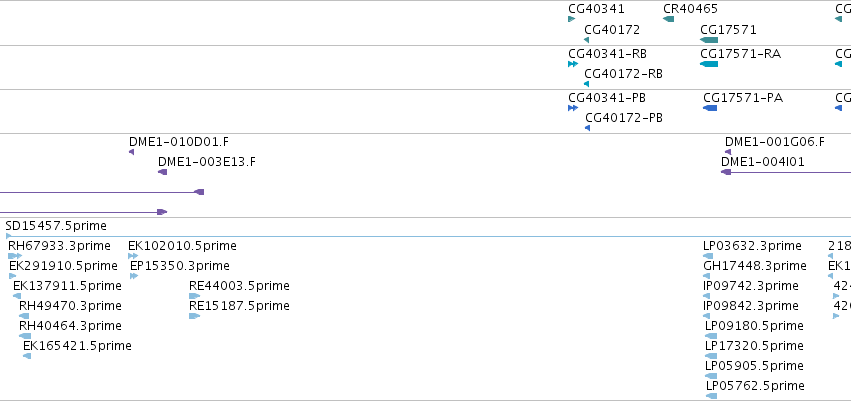Open the RH67933.3prime EST label
This screenshot has width=851, height=401.
click(59, 246)
